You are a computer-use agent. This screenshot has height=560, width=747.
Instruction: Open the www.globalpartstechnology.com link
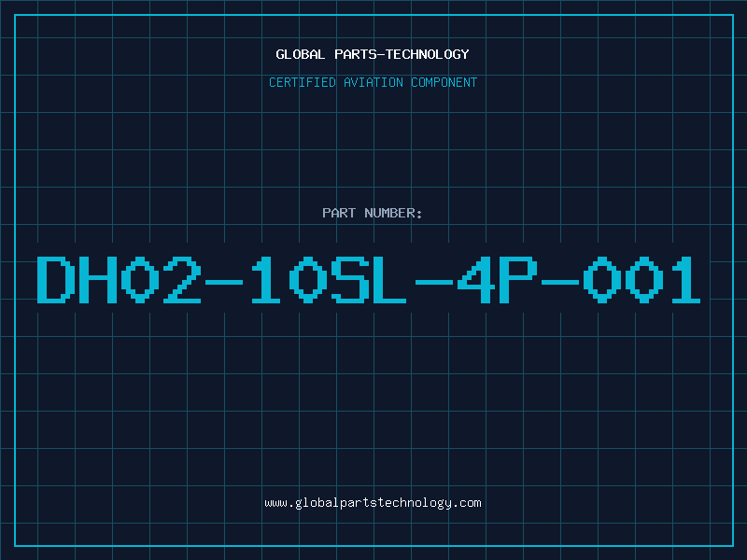point(373,503)
